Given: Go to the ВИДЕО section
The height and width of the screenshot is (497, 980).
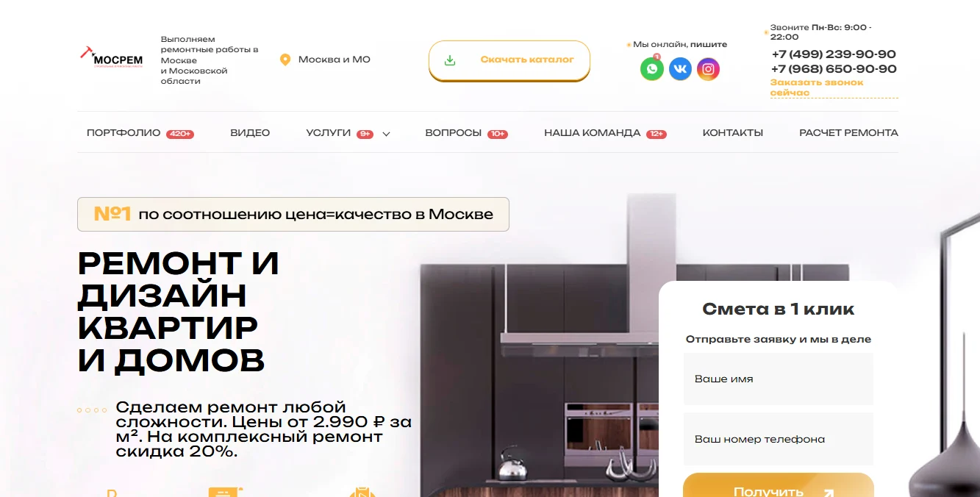Looking at the screenshot, I should pyautogui.click(x=250, y=133).
